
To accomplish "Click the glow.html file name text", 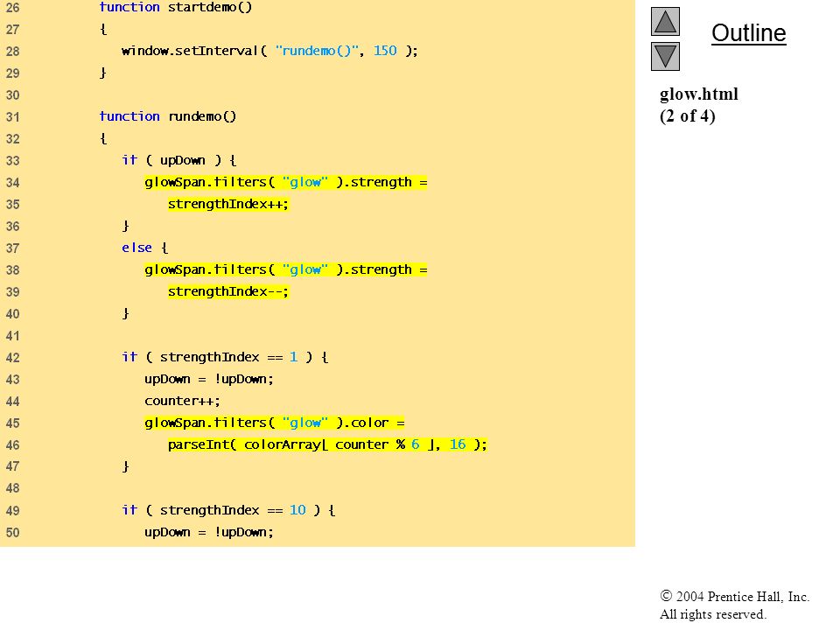I will [698, 94].
